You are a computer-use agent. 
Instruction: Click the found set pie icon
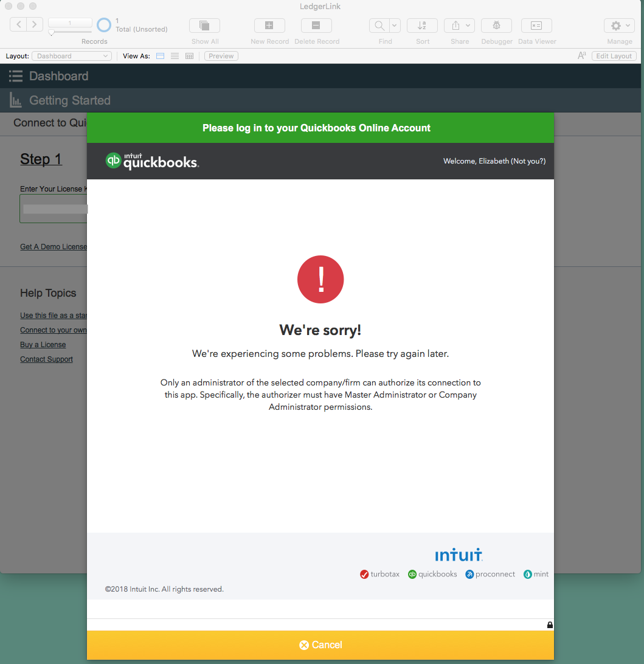tap(104, 25)
